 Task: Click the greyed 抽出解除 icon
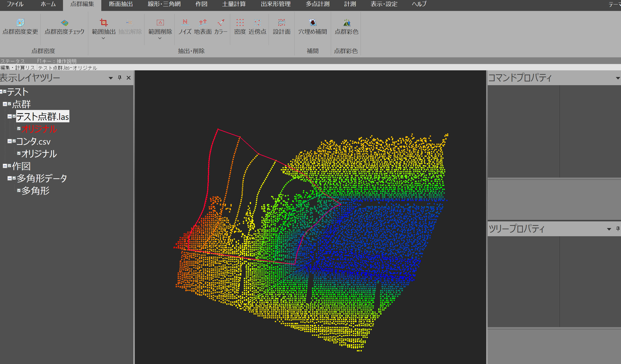130,23
